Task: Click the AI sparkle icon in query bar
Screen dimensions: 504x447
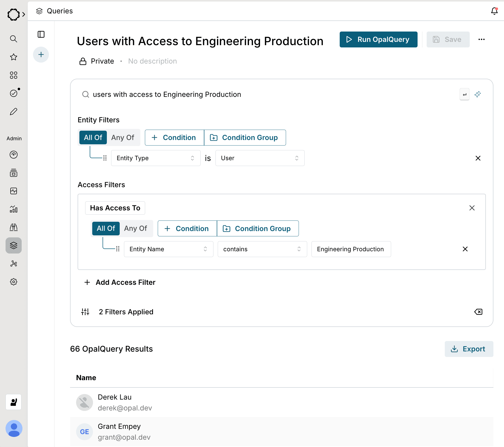Action: pos(478,94)
